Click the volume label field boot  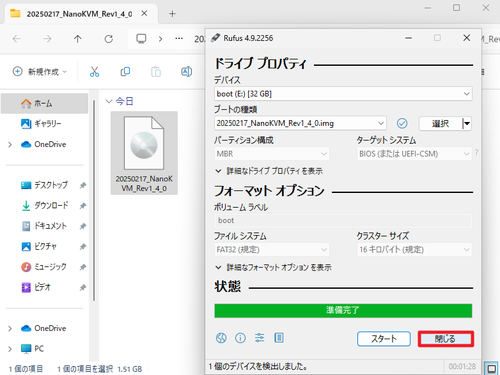(x=343, y=220)
